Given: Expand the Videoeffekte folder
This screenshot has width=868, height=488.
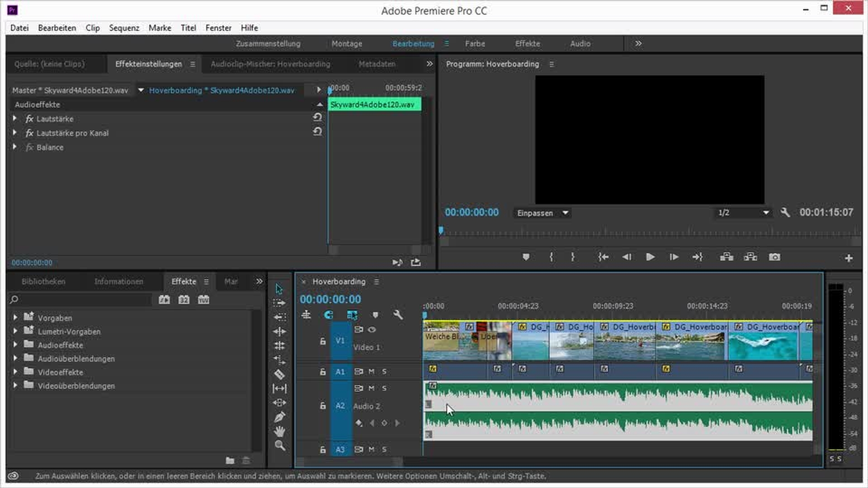Looking at the screenshot, I should click(x=15, y=372).
